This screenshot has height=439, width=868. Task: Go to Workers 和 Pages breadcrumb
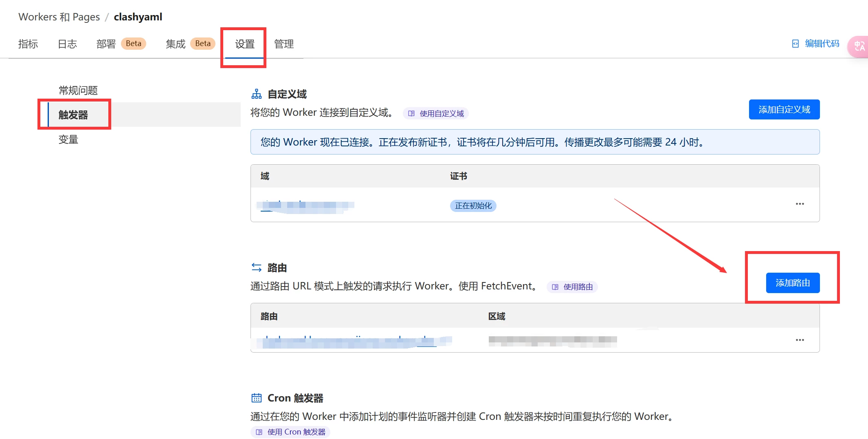pos(59,17)
